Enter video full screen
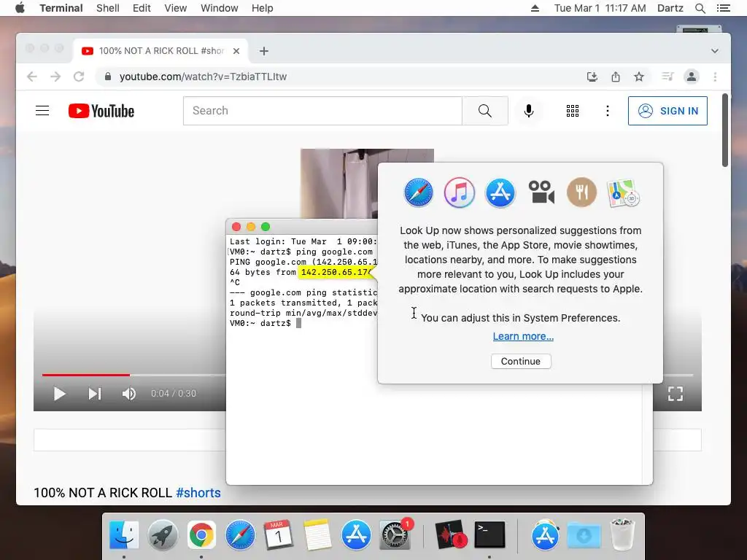The height and width of the screenshot is (560, 747). [x=676, y=394]
